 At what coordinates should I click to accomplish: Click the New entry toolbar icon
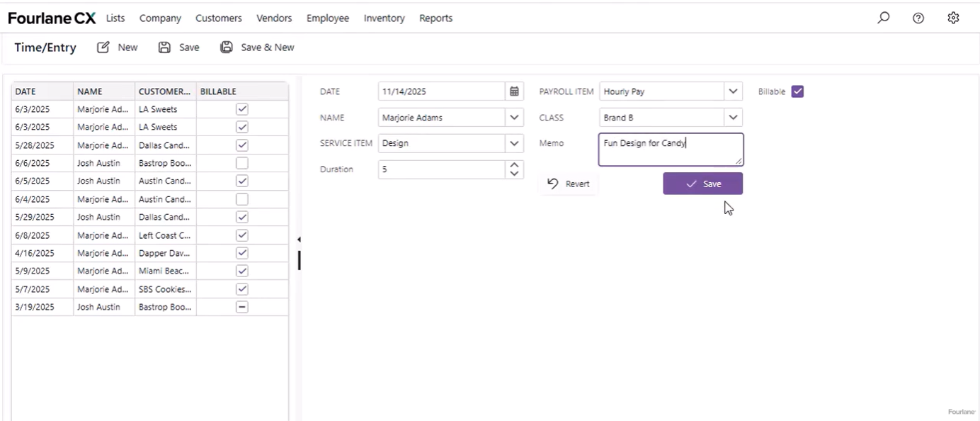click(103, 47)
